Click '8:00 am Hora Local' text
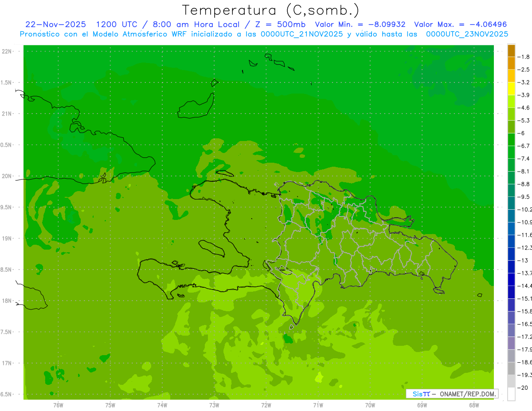Screen dimensions: 532x411 point(196,24)
